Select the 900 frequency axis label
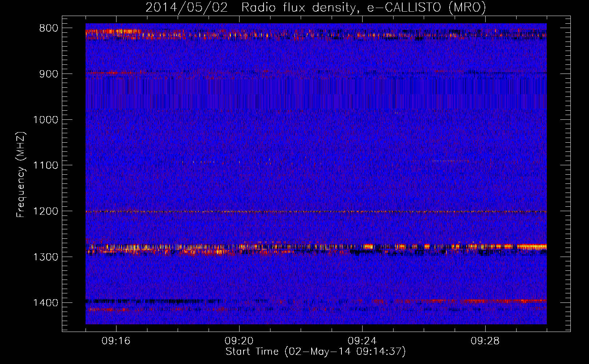 point(49,74)
